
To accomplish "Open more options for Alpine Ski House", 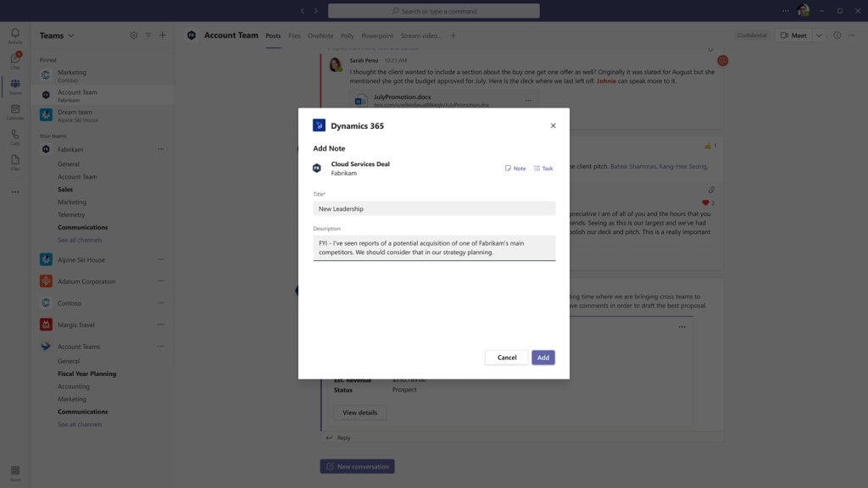I will tap(161, 260).
